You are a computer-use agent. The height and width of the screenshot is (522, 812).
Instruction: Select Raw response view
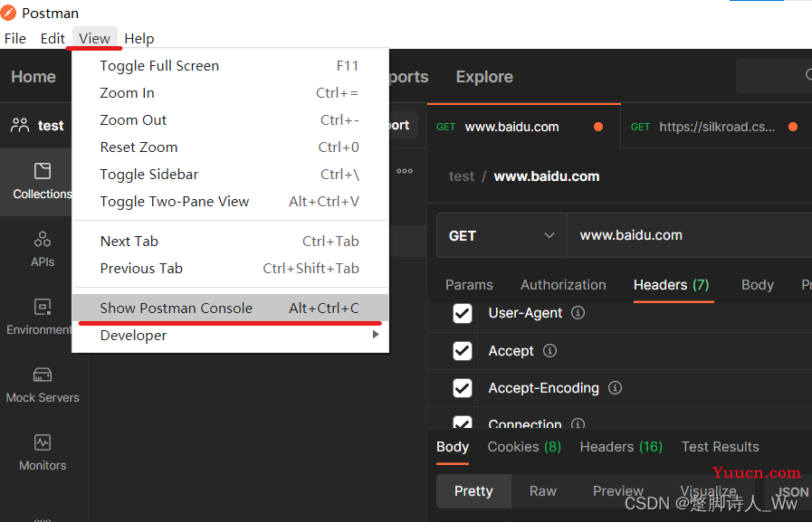543,491
